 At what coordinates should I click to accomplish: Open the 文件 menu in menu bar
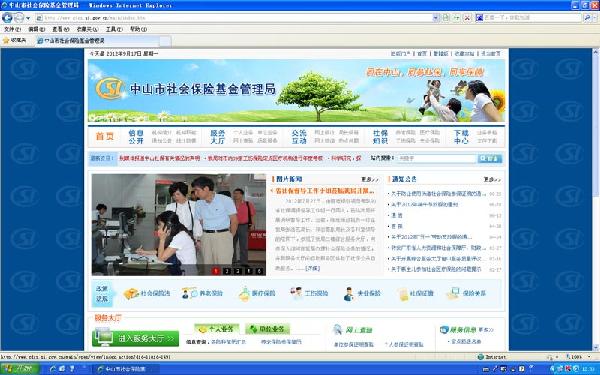12,29
